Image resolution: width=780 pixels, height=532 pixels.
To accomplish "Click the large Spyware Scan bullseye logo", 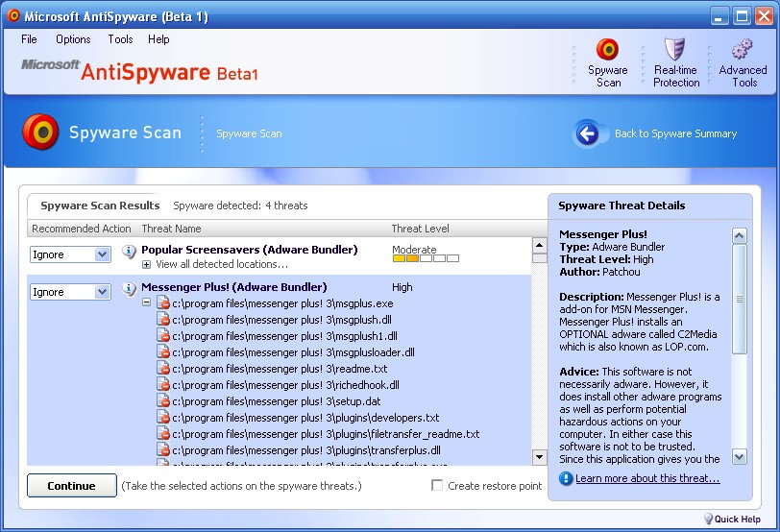I will (40, 132).
